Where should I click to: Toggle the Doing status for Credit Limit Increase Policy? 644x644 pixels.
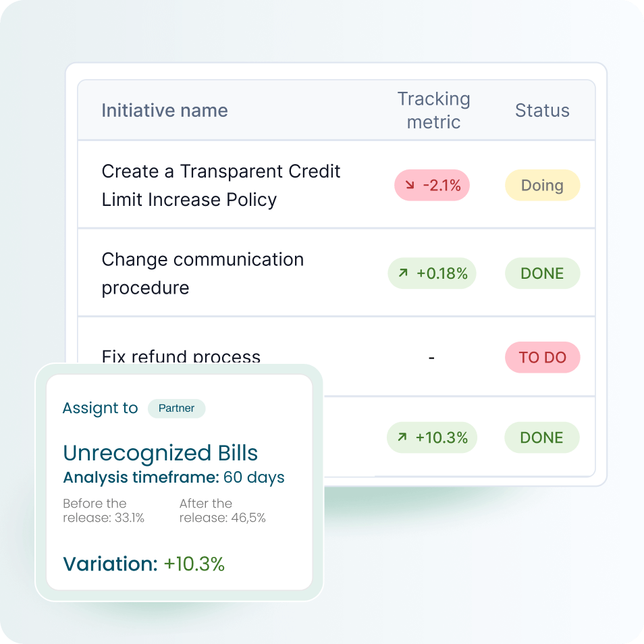point(542,185)
